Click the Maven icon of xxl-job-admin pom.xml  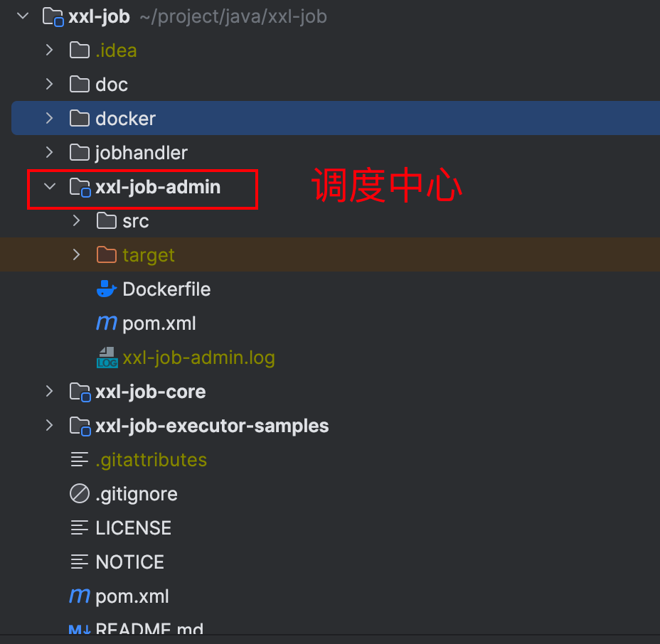[105, 323]
